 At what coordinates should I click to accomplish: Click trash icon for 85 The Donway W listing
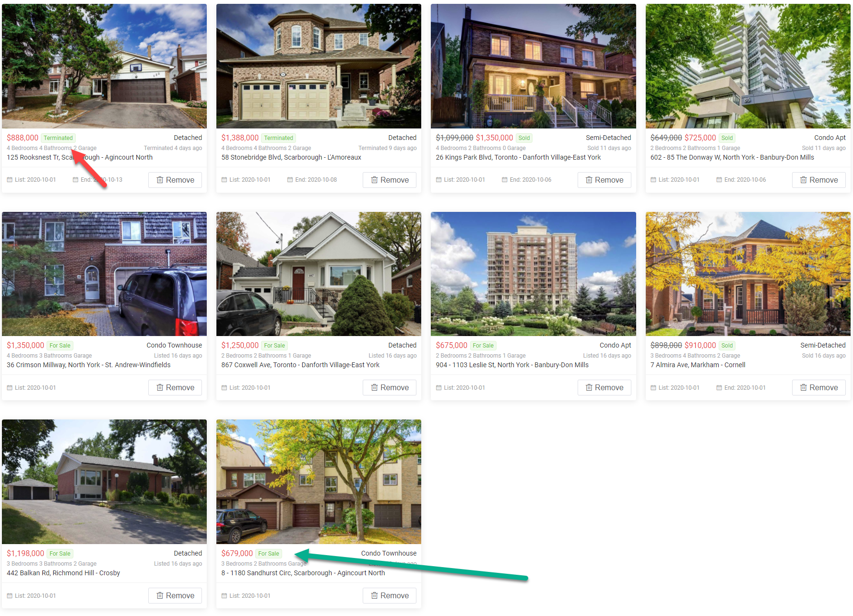[803, 180]
